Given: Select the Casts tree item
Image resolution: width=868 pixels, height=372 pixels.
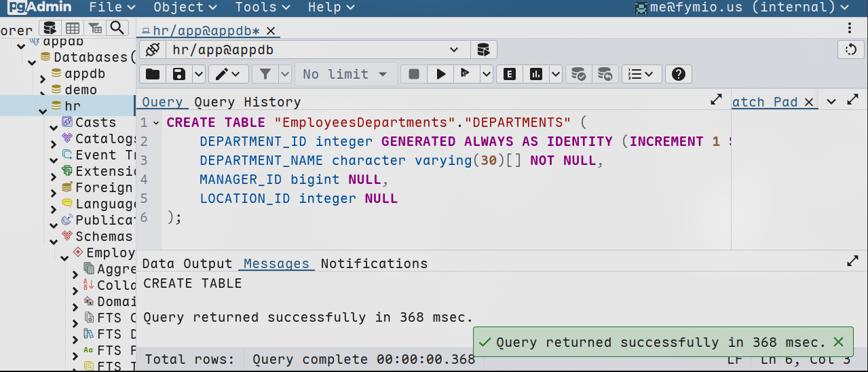Looking at the screenshot, I should [x=95, y=122].
